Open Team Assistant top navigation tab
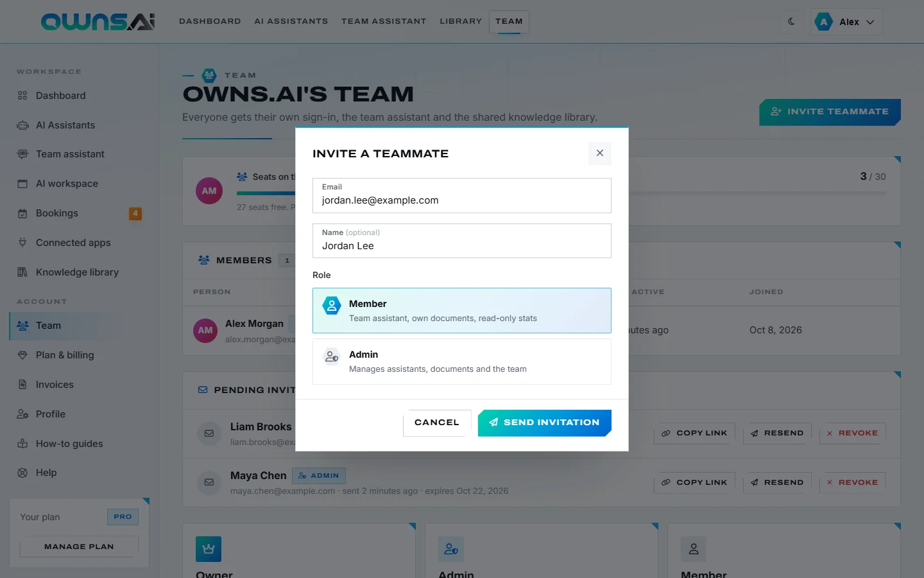 point(384,21)
